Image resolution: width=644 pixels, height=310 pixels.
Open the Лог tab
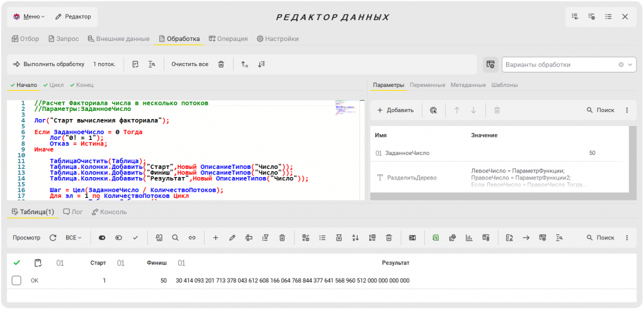point(72,212)
